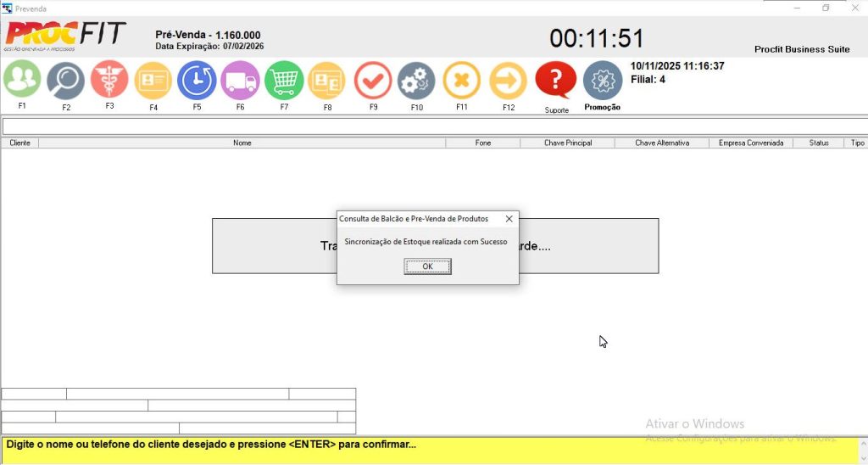Open the F10 gears settings icon
Screen dimensions: 868x465
(x=416, y=81)
